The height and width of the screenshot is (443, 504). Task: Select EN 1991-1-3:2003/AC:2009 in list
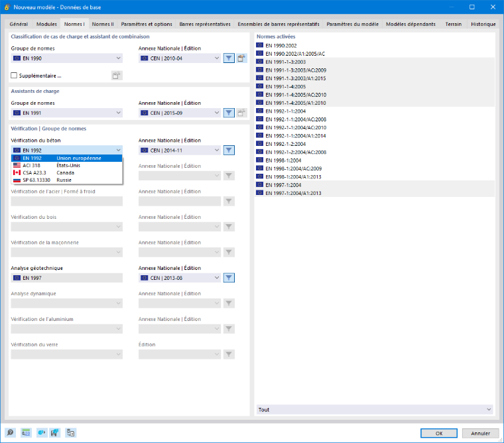pyautogui.click(x=375, y=70)
